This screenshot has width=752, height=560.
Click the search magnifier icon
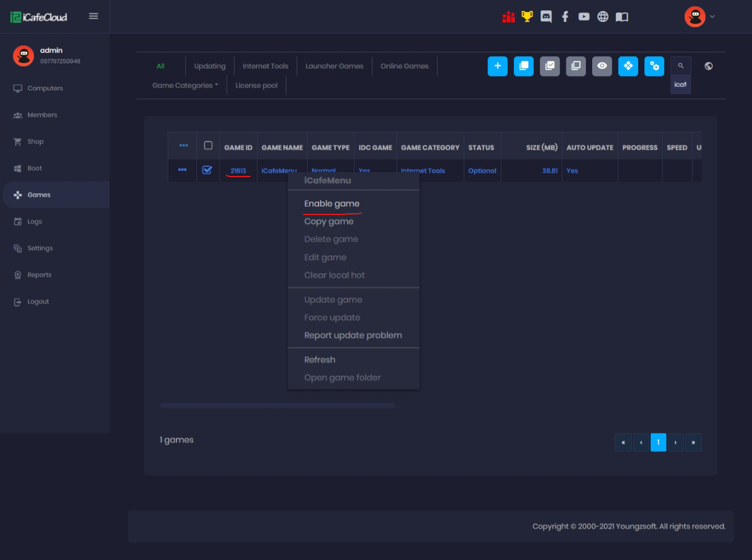click(681, 66)
